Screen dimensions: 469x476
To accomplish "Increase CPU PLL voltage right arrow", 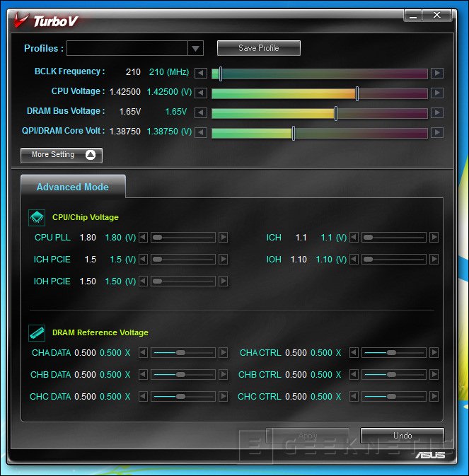I will point(223,238).
